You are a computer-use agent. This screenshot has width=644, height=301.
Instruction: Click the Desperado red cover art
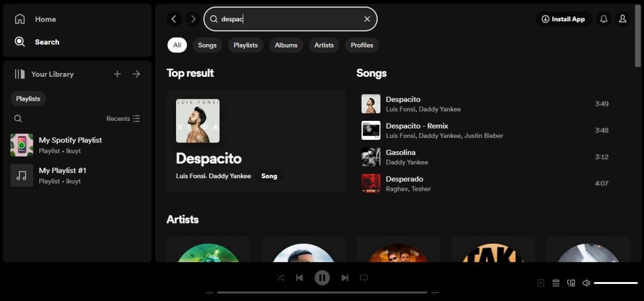371,183
